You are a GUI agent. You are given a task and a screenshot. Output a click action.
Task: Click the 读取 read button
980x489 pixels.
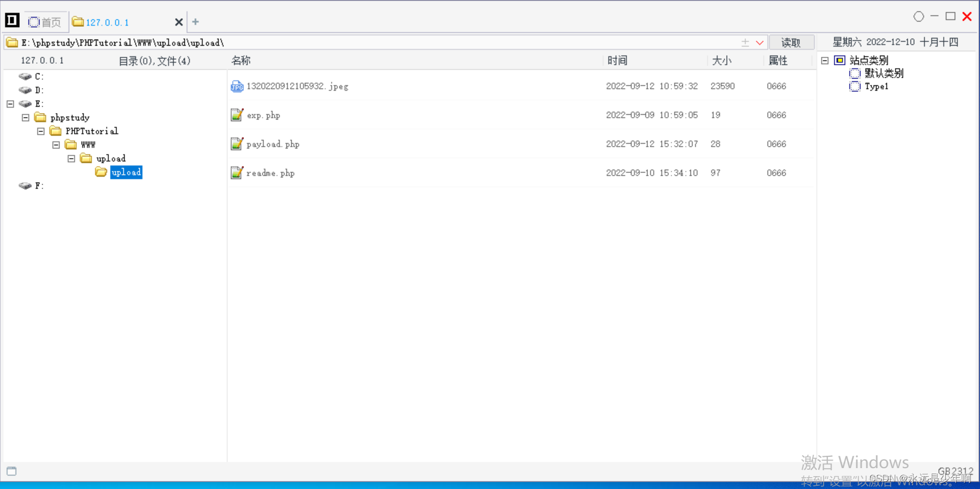[x=791, y=42]
